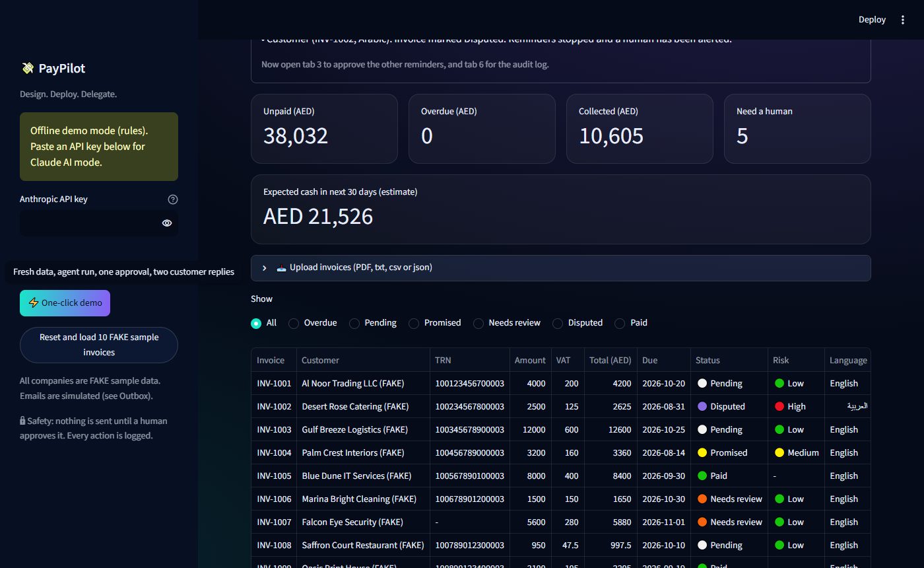Click the PayPilot logo icon
924x568 pixels.
tap(28, 68)
